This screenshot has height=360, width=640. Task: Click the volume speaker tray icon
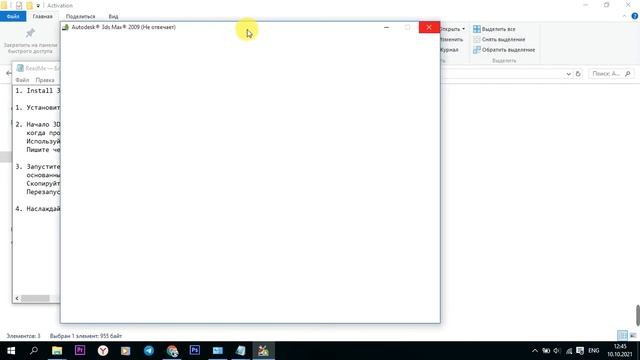pos(557,351)
